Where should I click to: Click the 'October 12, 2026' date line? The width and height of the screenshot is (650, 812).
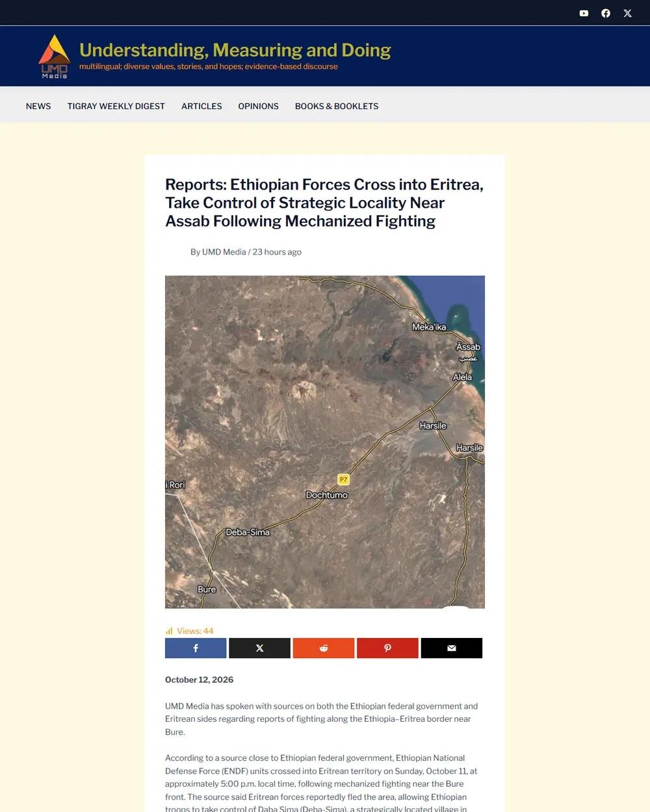(199, 679)
